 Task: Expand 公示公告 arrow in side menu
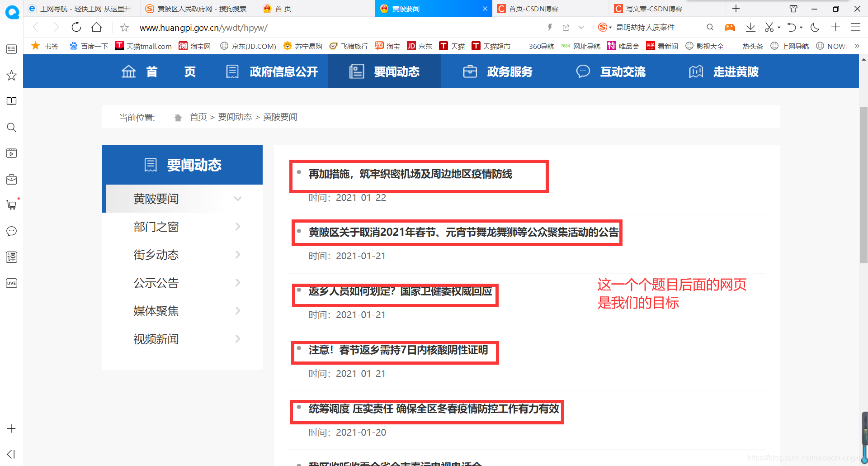pyautogui.click(x=238, y=283)
